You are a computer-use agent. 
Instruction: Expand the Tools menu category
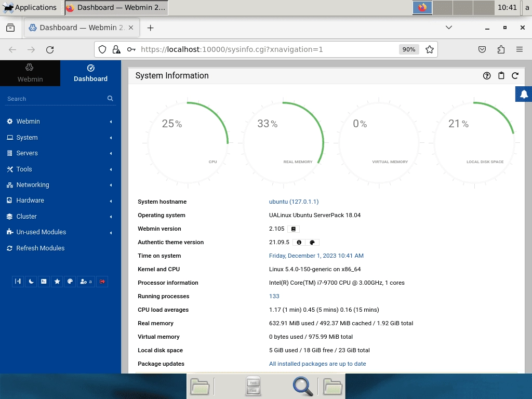[60, 169]
